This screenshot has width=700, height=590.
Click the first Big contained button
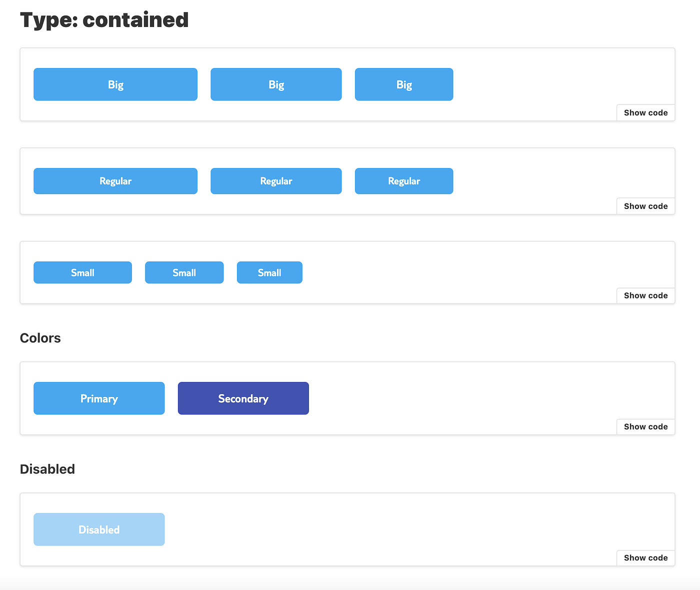point(115,84)
